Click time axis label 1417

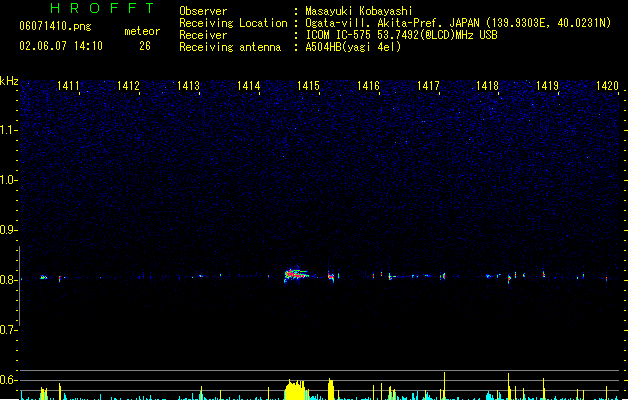click(428, 86)
